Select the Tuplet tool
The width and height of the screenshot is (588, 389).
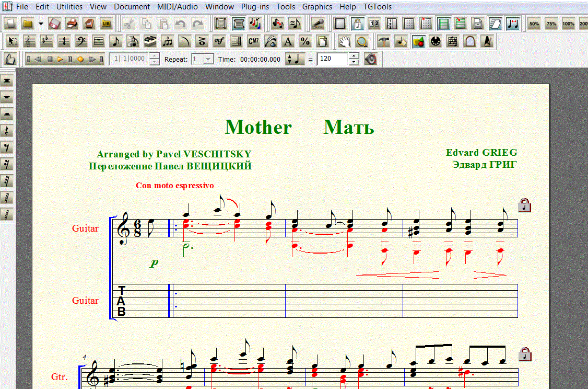pos(168,41)
